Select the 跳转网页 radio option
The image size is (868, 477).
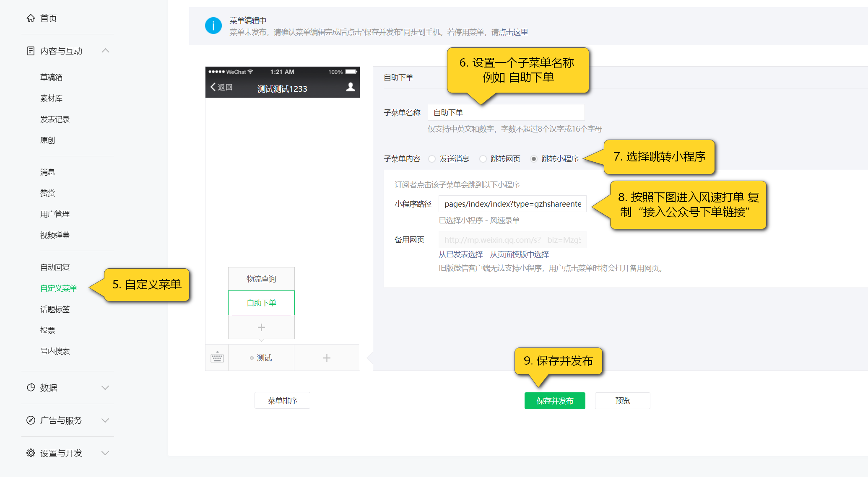[483, 159]
